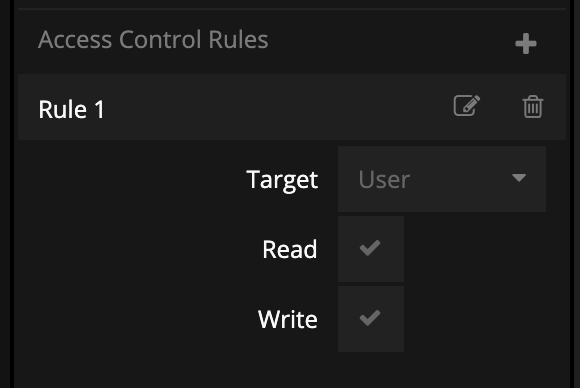Screen dimensions: 580x388
Task: Click the Access Control Rules section title
Action: pos(153,39)
